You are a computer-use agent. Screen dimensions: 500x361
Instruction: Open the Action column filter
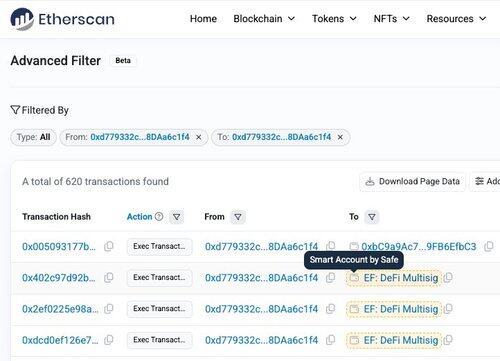(x=177, y=217)
